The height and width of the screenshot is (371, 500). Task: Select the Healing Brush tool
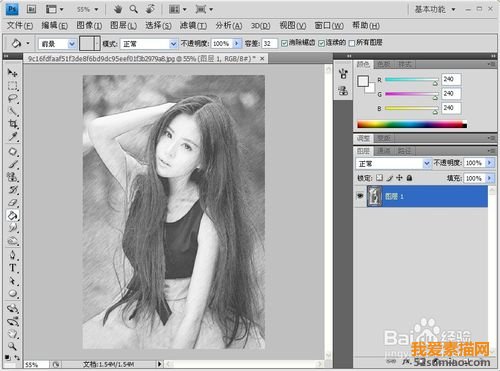13,151
